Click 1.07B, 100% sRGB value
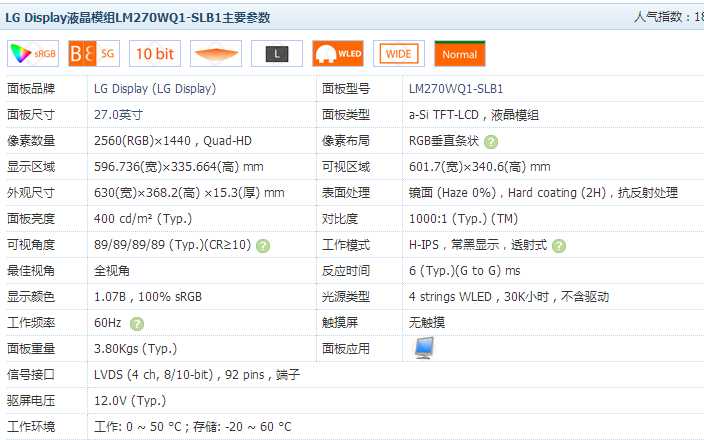This screenshot has height=440, width=704. coord(148,297)
